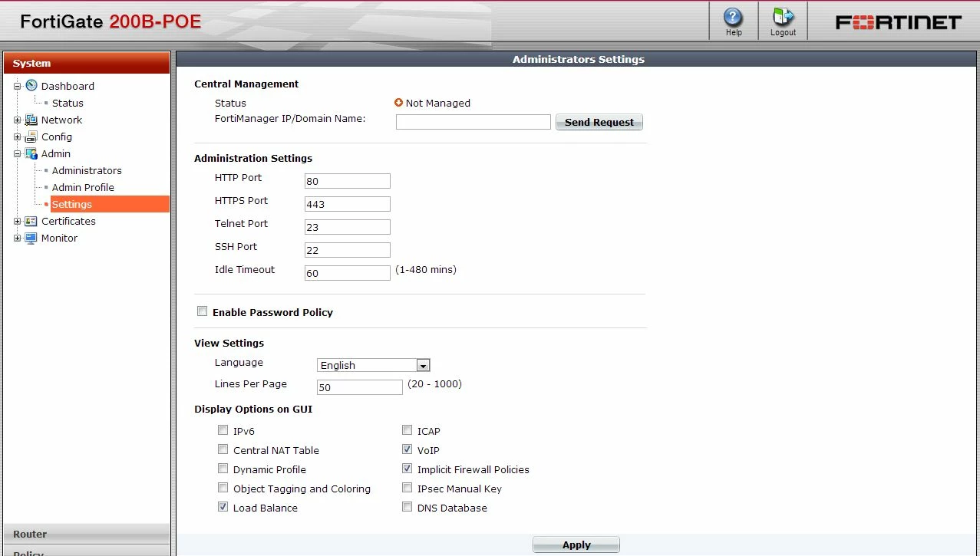Viewport: 980px width, 556px height.
Task: Enable the Password Policy checkbox
Action: [203, 311]
